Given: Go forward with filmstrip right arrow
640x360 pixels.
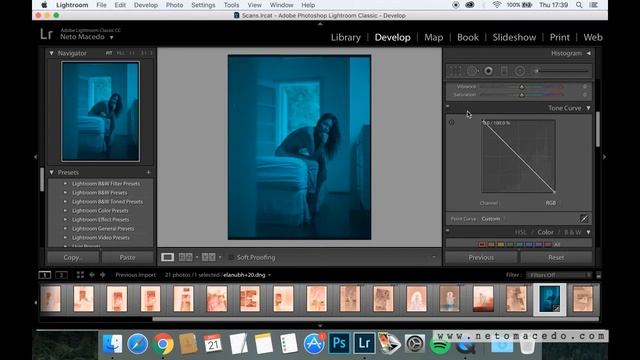Looking at the screenshot, I should pos(102,275).
